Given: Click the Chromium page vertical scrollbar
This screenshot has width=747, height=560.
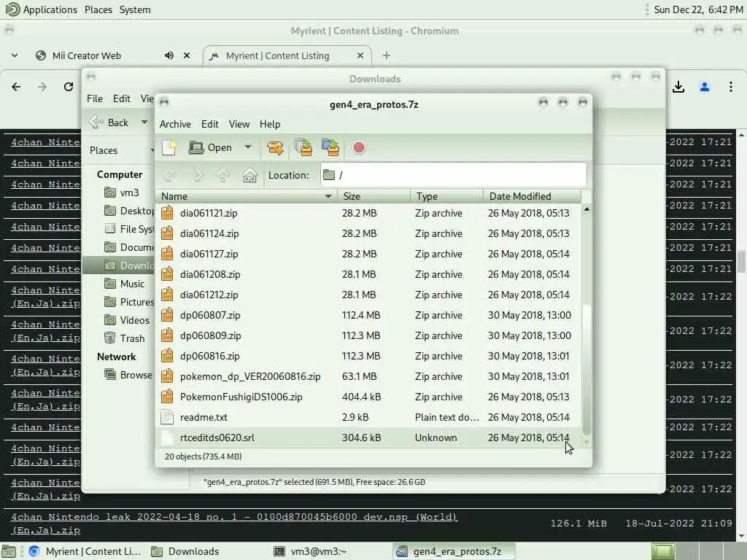Looking at the screenshot, I should [741, 262].
